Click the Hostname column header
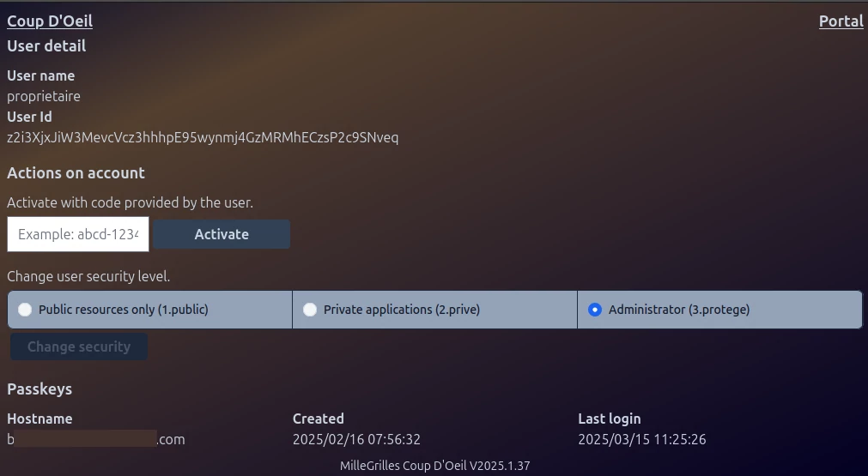Screen dimensions: 868x476 pos(39,419)
